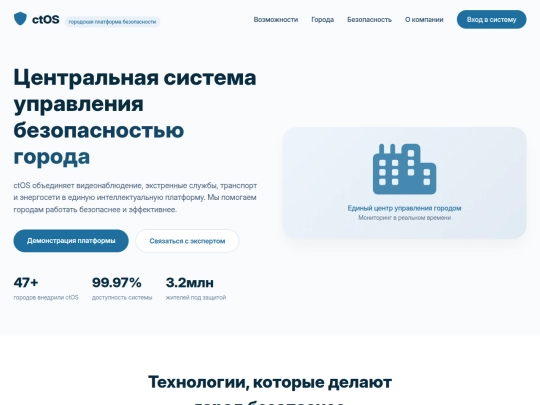Open the Безопасность navigation item
The height and width of the screenshot is (405, 540).
click(369, 20)
